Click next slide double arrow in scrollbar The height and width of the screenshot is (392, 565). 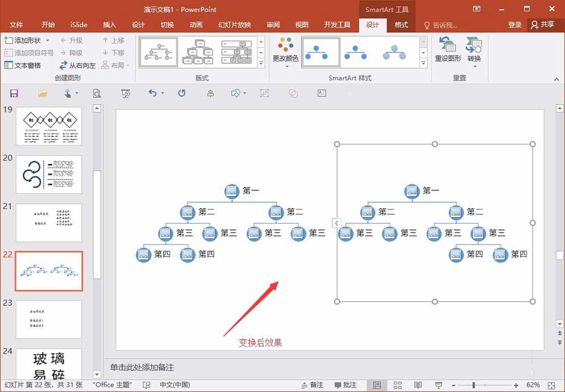pos(559,342)
